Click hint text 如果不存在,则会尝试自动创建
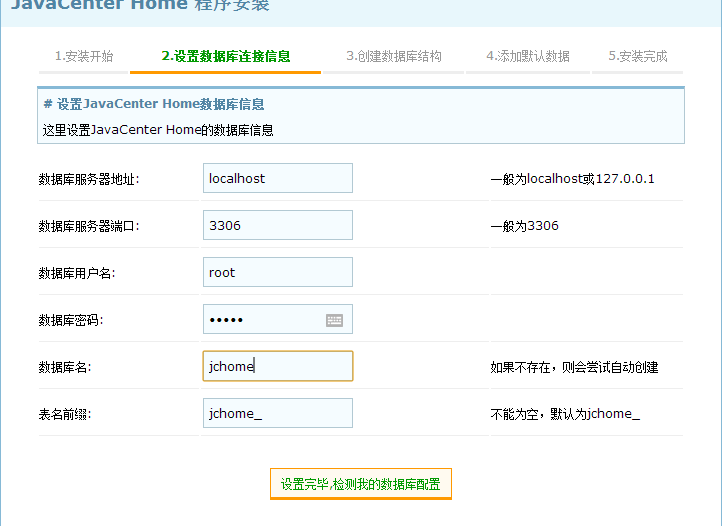 pos(574,367)
